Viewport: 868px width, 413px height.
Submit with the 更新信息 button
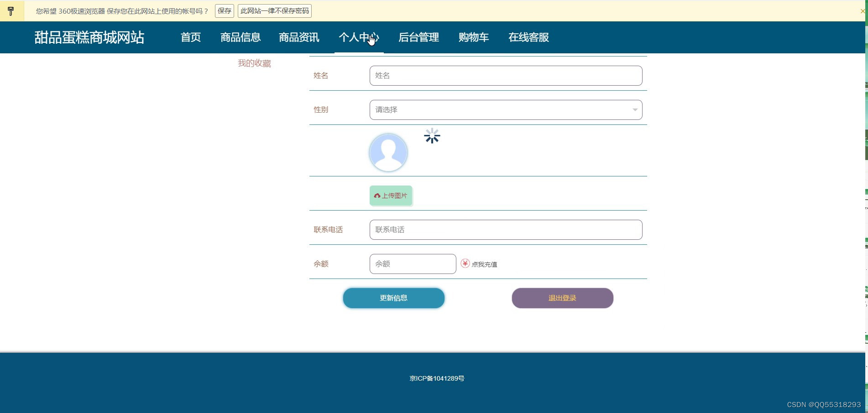pyautogui.click(x=394, y=298)
